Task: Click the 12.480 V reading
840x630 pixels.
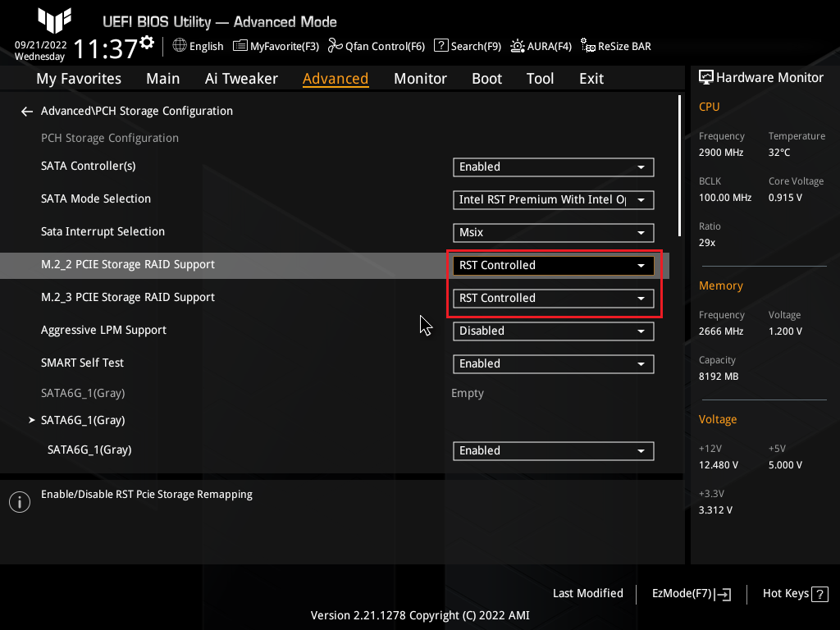Action: click(x=719, y=465)
